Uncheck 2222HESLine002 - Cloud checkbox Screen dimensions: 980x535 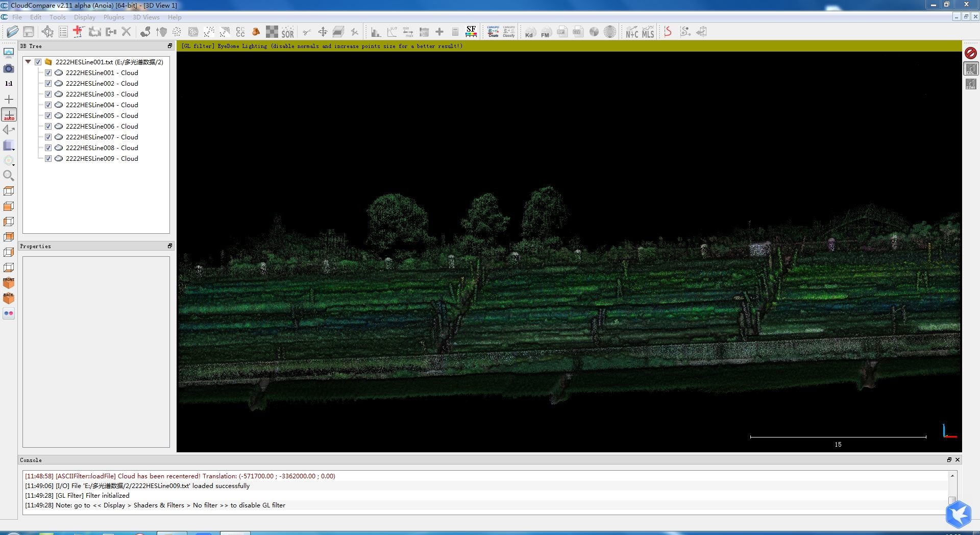[48, 83]
